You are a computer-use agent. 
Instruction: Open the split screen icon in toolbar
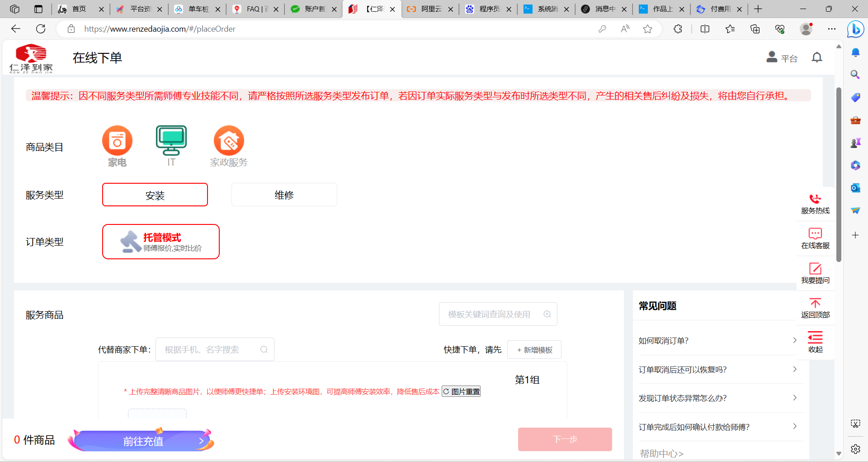pyautogui.click(x=705, y=29)
